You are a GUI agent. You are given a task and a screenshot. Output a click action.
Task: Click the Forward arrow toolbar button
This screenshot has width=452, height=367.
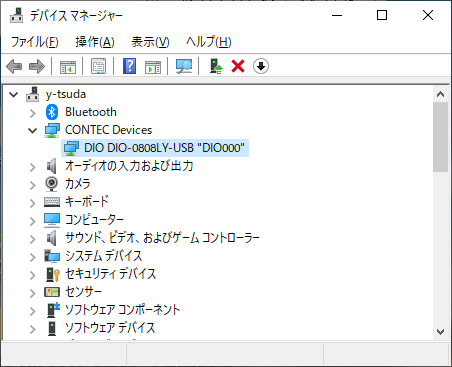point(37,66)
